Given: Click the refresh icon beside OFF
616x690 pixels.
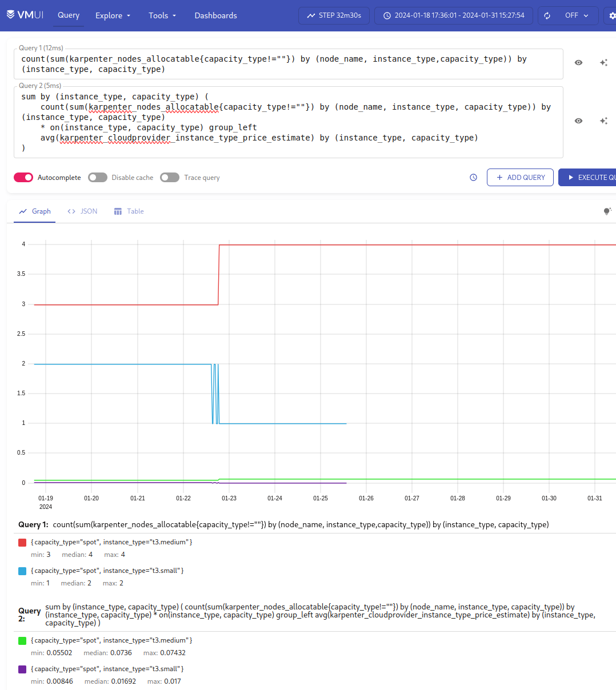Looking at the screenshot, I should [x=547, y=15].
